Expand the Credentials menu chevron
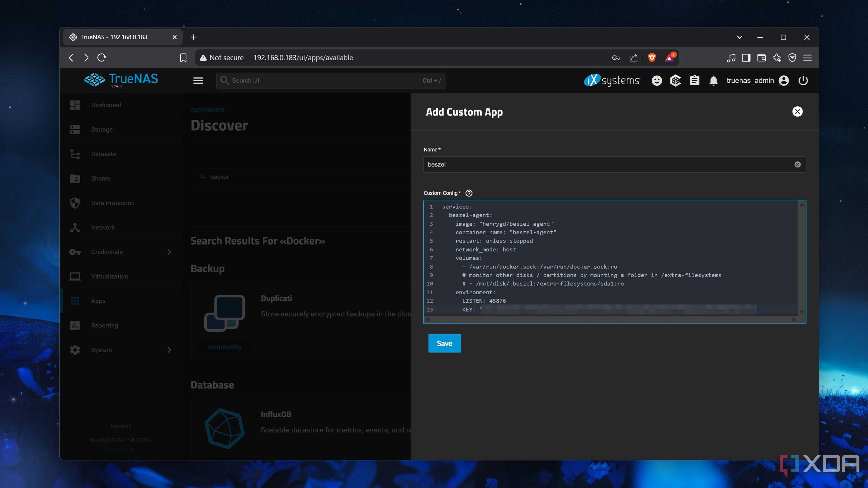Screen dimensions: 868x488 coord(169,252)
